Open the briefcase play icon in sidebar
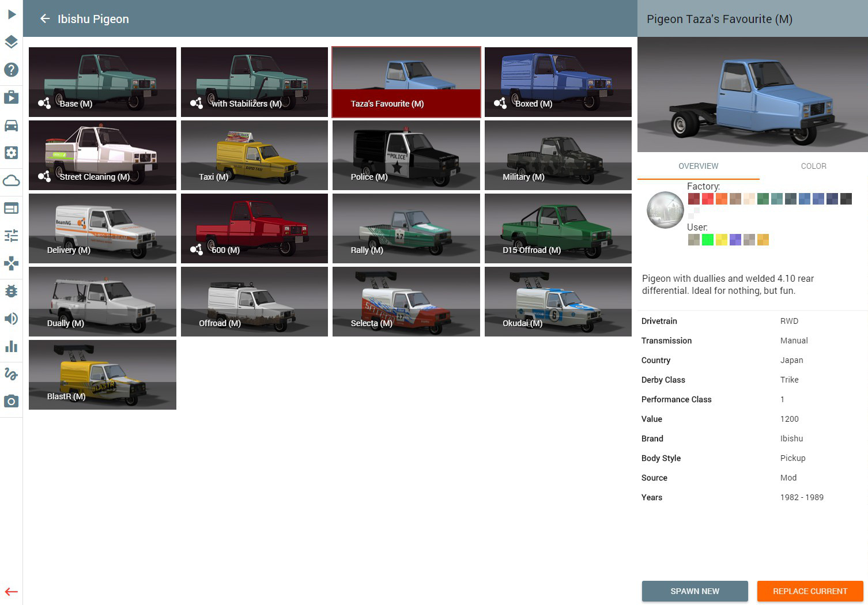Viewport: 868px width, 605px height. click(x=12, y=97)
